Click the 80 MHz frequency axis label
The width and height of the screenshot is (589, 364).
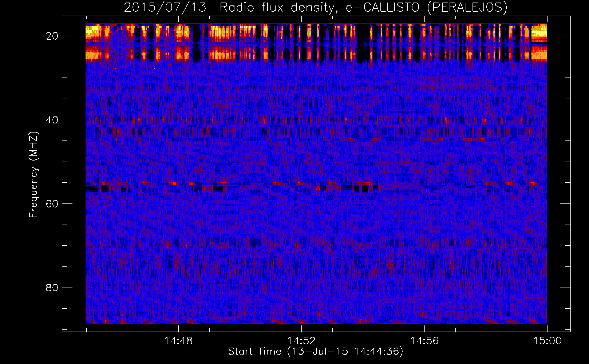(52, 288)
